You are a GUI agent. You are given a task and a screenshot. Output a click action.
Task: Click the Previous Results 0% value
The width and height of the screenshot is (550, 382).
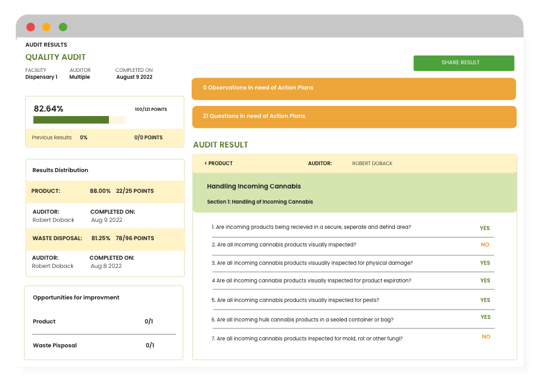83,138
